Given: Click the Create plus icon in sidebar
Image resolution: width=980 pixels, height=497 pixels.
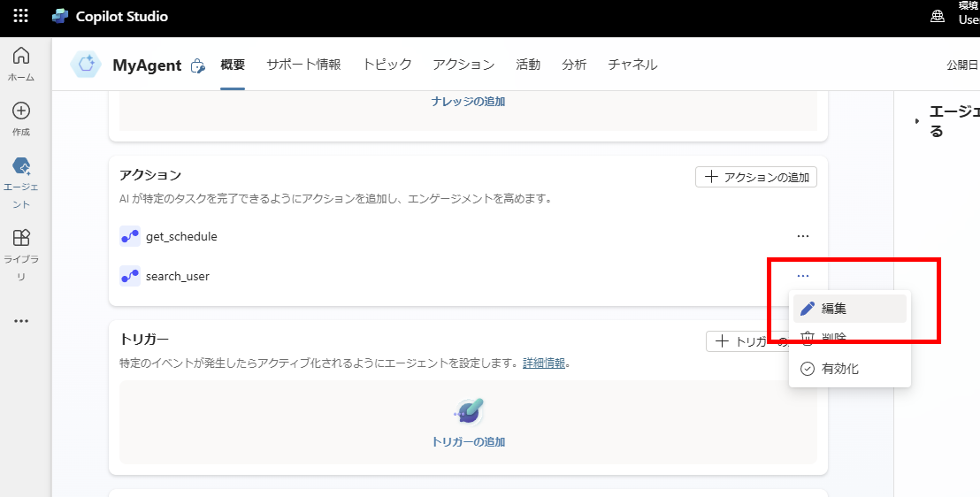Looking at the screenshot, I should tap(21, 111).
